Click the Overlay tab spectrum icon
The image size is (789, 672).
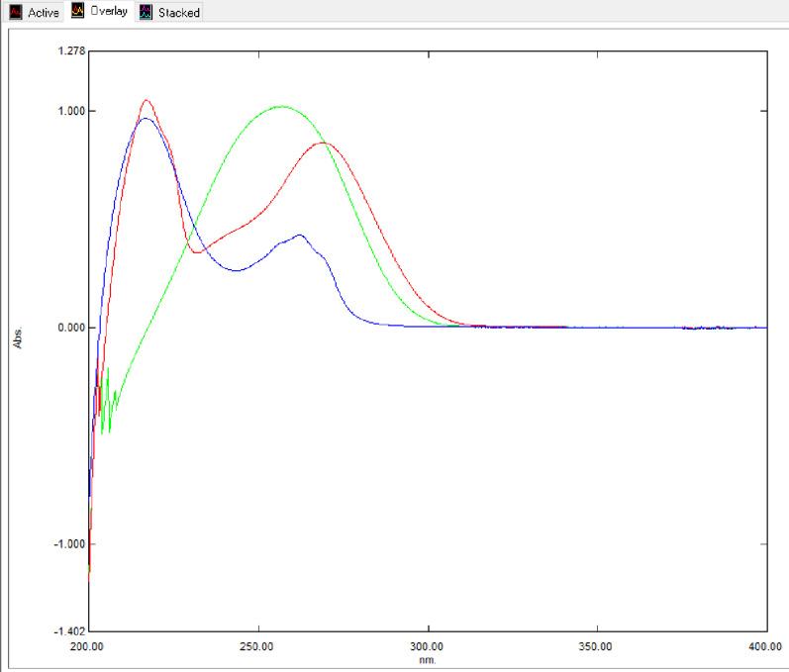pyautogui.click(x=77, y=11)
